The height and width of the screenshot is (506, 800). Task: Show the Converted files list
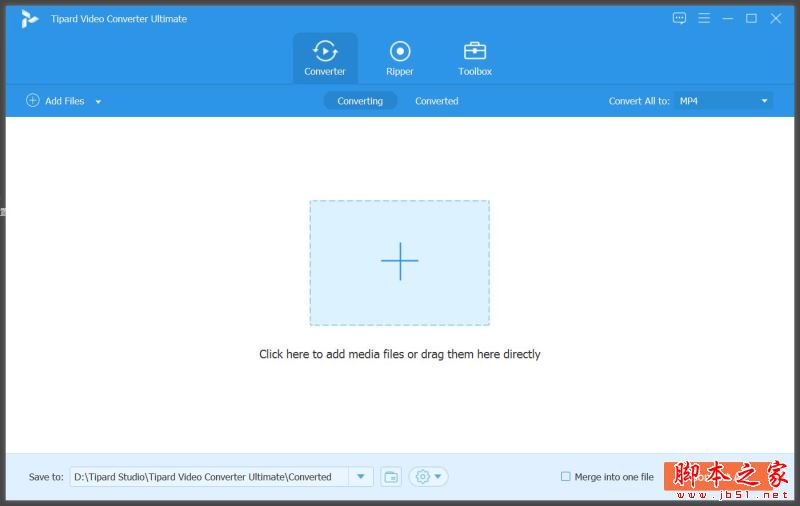437,101
